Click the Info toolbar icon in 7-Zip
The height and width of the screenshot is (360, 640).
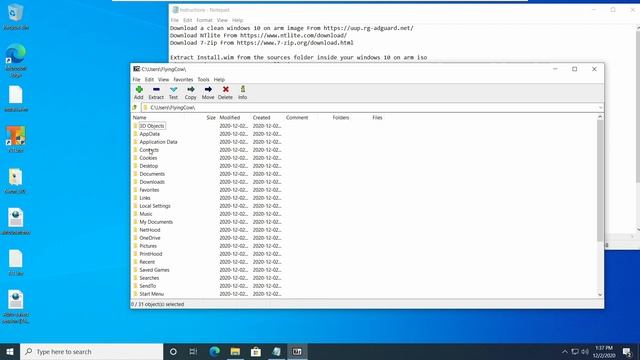tap(242, 89)
